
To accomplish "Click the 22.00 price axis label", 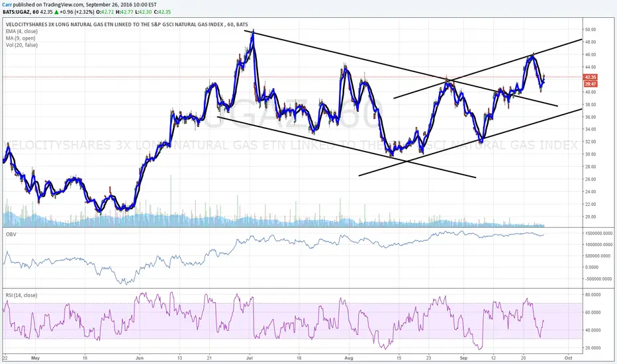I will (591, 205).
